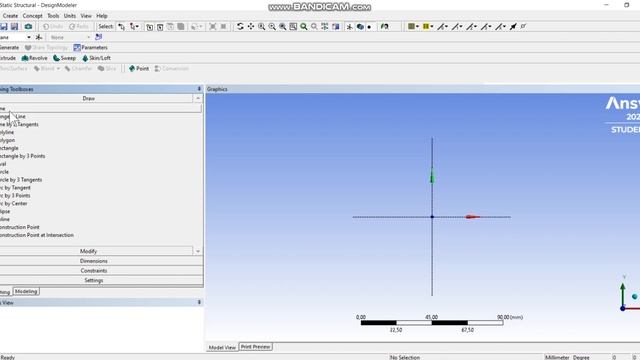Select Construction Point at Intersection tool
This screenshot has width=640, height=360.
coord(37,235)
